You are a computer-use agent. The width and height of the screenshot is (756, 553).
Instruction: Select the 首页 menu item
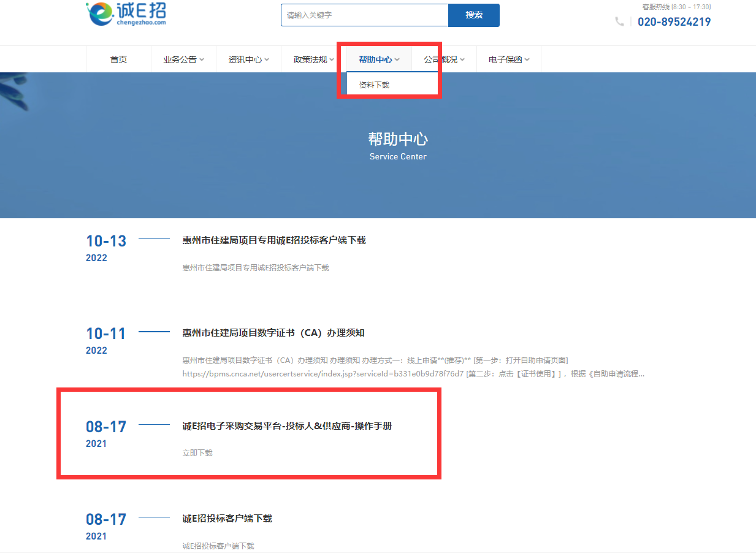(x=118, y=59)
